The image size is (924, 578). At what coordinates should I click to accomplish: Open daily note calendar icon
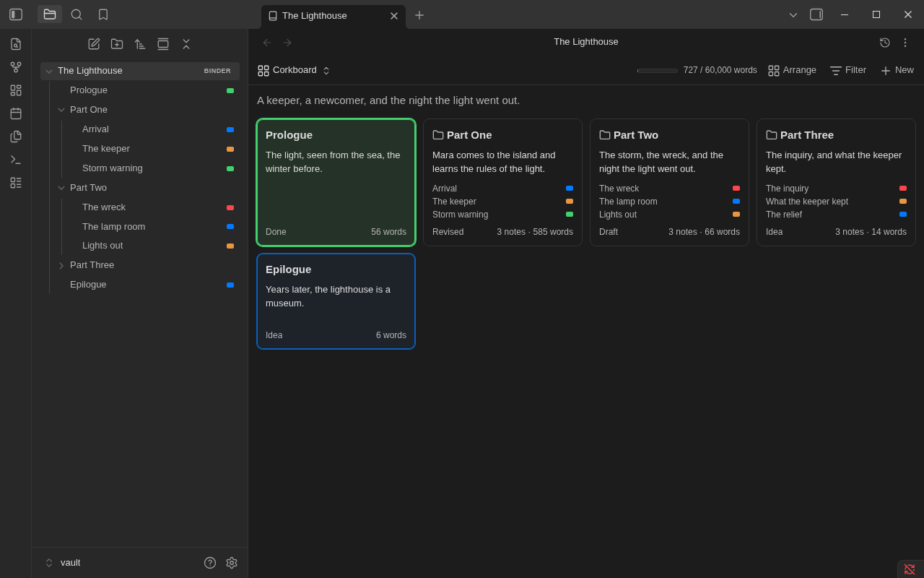16,113
